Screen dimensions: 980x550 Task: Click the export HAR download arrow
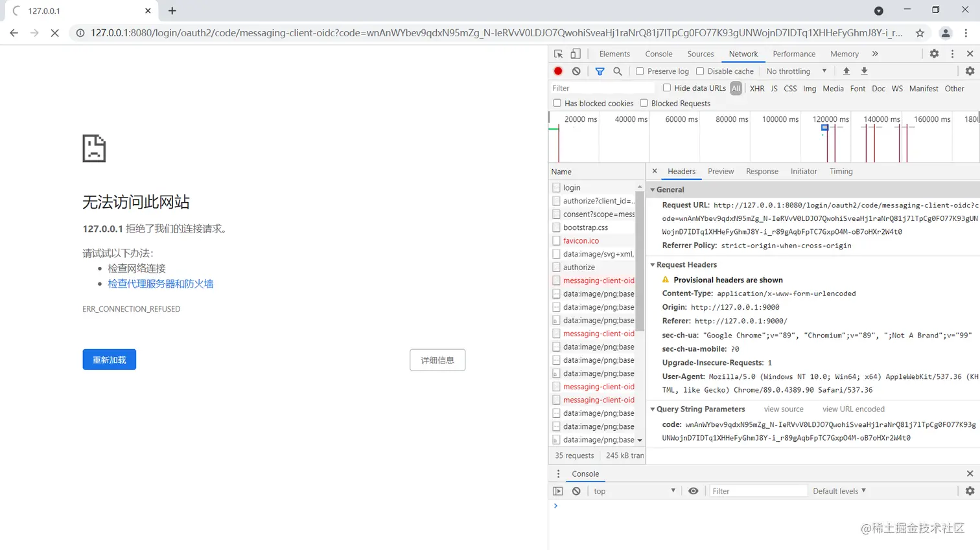pos(864,71)
